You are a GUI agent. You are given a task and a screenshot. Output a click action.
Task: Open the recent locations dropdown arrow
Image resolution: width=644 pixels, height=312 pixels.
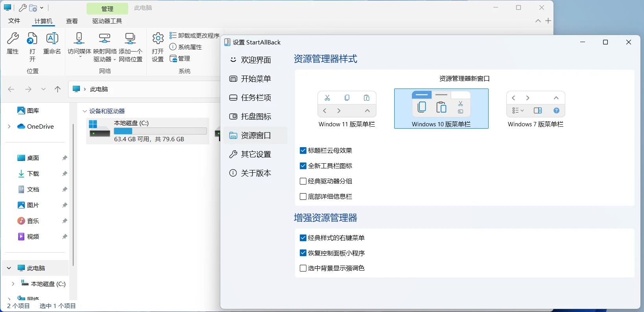(43, 89)
